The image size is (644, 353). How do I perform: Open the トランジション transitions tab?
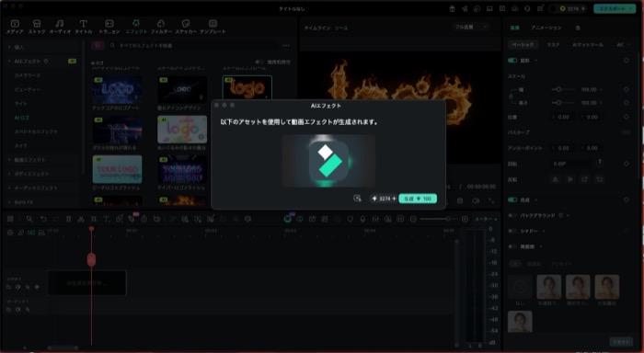[109, 27]
